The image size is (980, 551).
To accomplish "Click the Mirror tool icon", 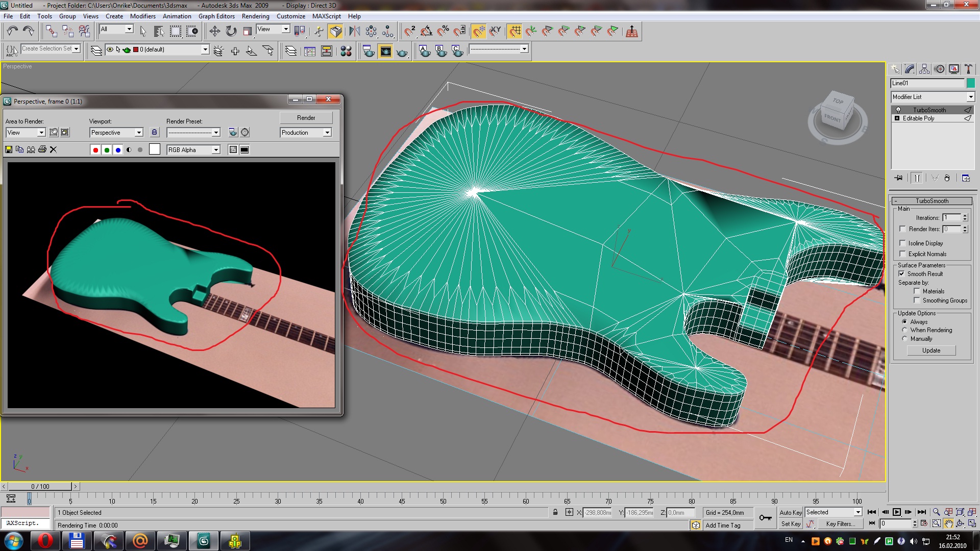I will coord(354,31).
